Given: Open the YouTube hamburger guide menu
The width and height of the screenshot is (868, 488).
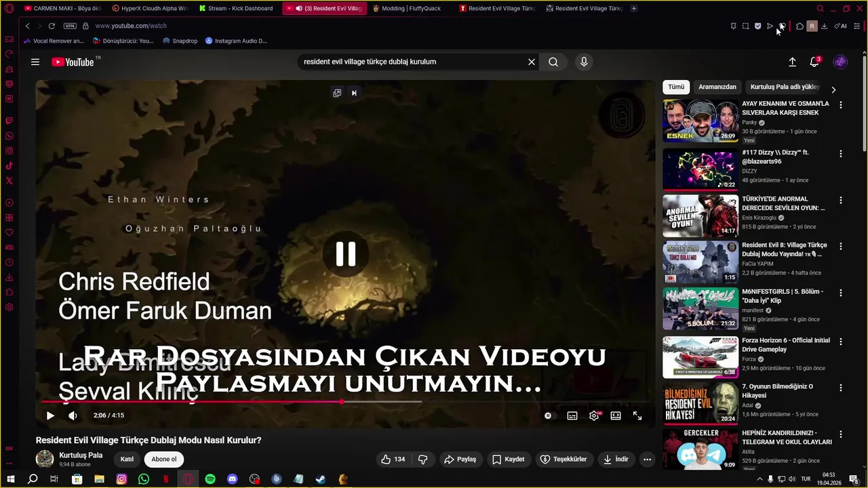Looking at the screenshot, I should click(x=35, y=62).
